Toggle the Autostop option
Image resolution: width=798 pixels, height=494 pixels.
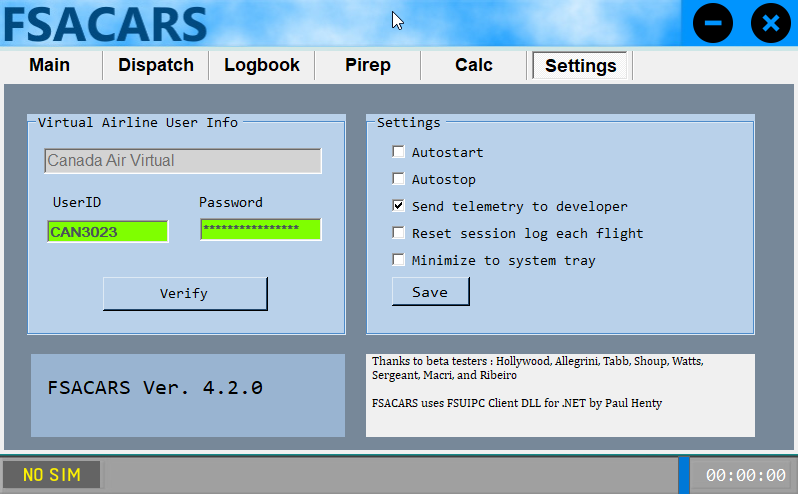click(399, 180)
